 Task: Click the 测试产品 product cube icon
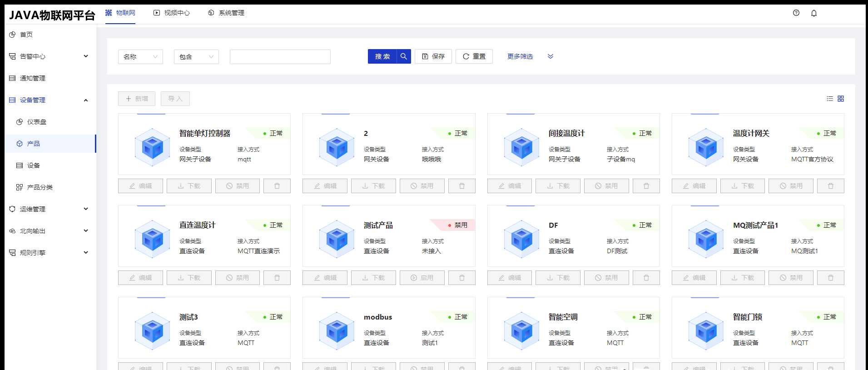(x=337, y=239)
